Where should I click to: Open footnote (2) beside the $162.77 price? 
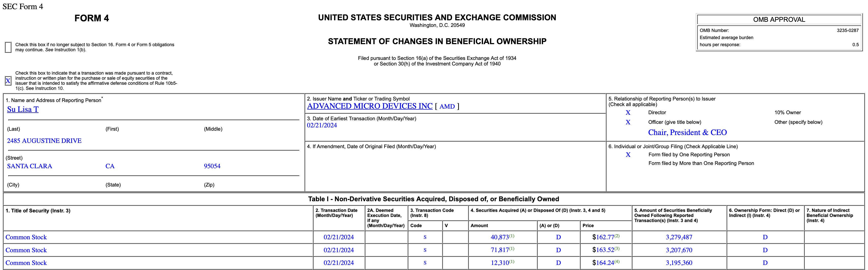point(617,236)
